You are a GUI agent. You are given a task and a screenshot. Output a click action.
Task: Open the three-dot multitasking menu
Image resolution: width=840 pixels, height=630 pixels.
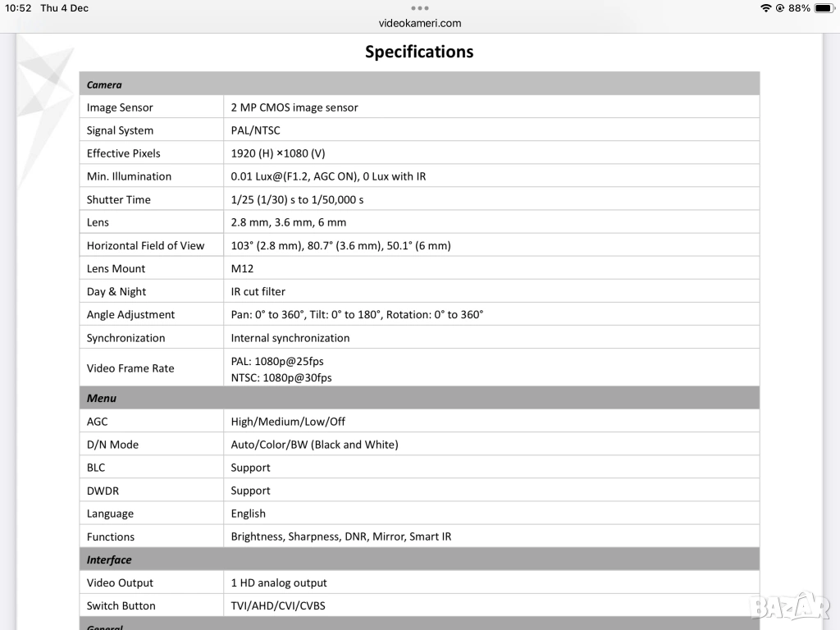pyautogui.click(x=420, y=8)
